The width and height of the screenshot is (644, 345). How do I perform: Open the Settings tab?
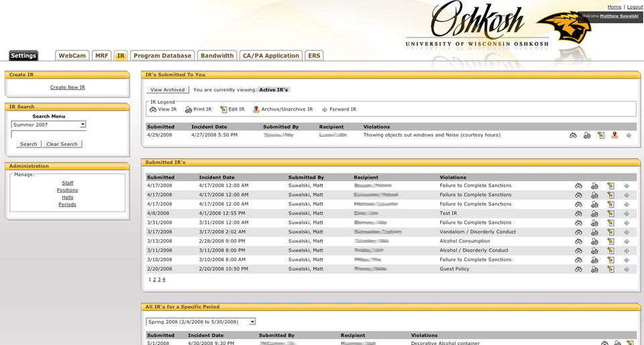coord(23,56)
